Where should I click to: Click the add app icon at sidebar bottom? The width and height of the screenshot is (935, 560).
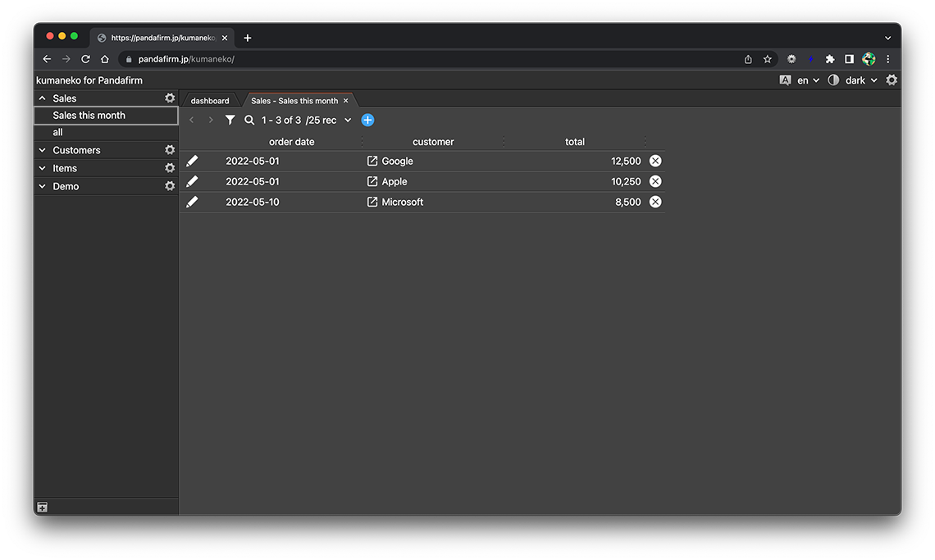tap(43, 508)
